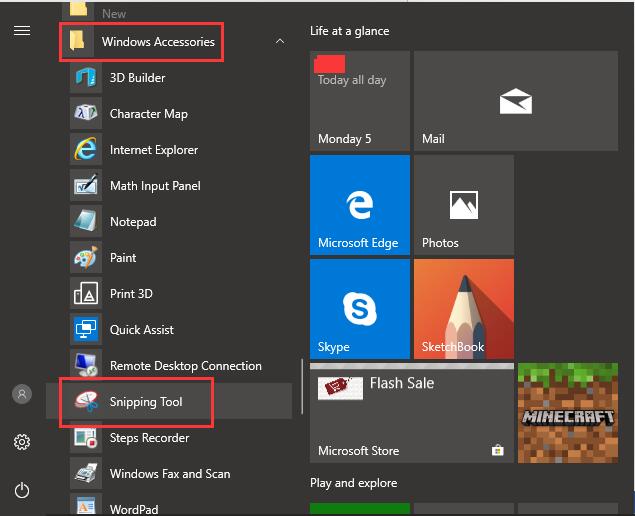Launch the Notepad app

click(169, 222)
